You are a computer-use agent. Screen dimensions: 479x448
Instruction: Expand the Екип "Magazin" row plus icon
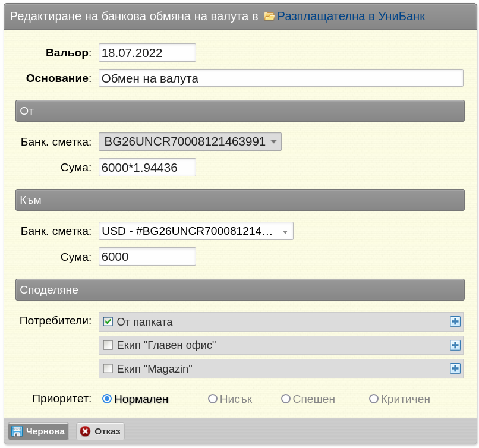point(455,368)
